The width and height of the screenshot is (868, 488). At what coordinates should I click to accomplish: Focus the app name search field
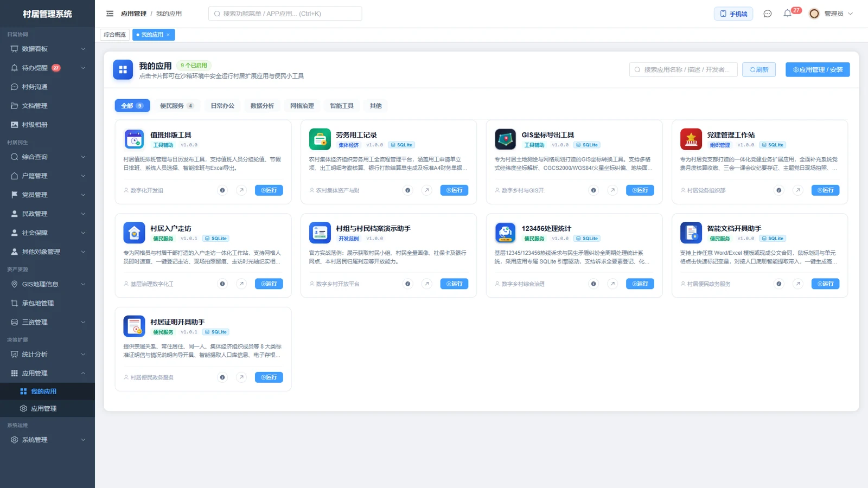[x=684, y=69]
